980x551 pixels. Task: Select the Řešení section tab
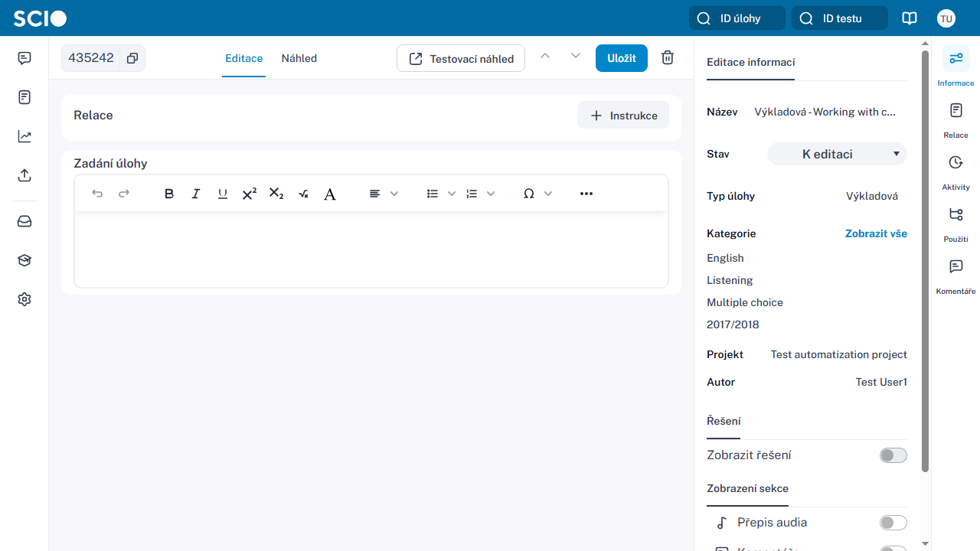[724, 421]
